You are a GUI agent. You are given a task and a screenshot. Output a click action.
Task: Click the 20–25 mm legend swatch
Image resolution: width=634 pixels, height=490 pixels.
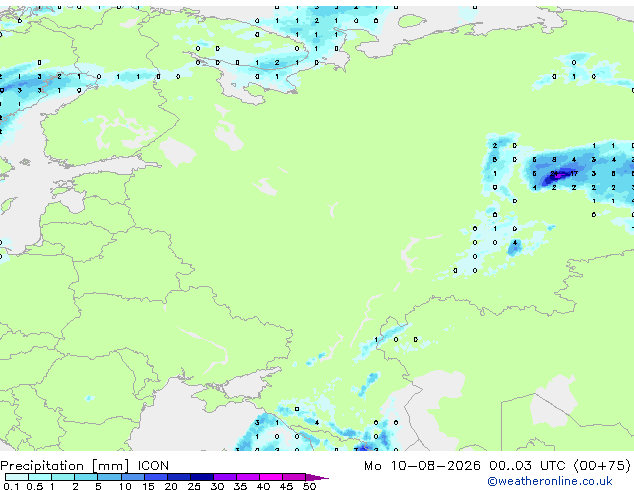tap(178, 477)
